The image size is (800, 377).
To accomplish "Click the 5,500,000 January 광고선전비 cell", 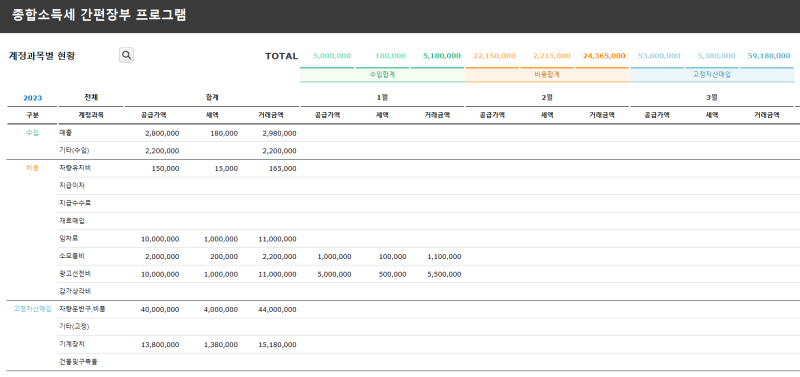I will (444, 274).
